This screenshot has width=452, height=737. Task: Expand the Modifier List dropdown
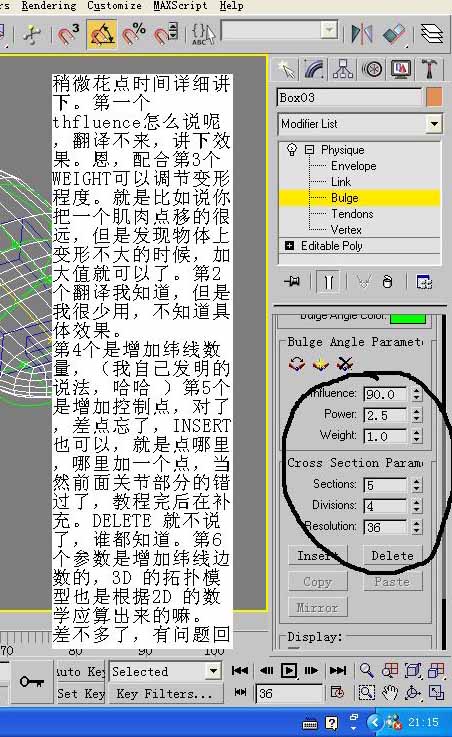coord(434,124)
